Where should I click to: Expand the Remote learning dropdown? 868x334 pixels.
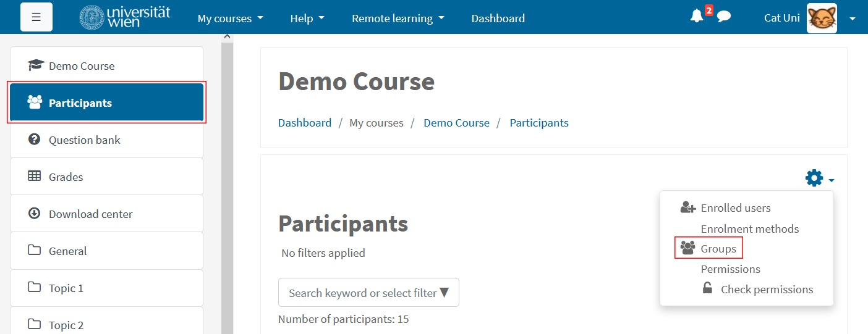pyautogui.click(x=398, y=19)
